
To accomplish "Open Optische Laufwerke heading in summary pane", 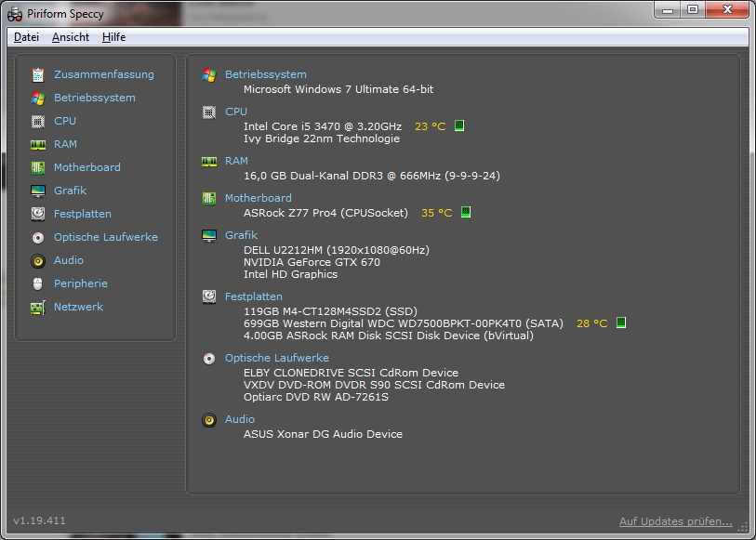I will (x=277, y=358).
